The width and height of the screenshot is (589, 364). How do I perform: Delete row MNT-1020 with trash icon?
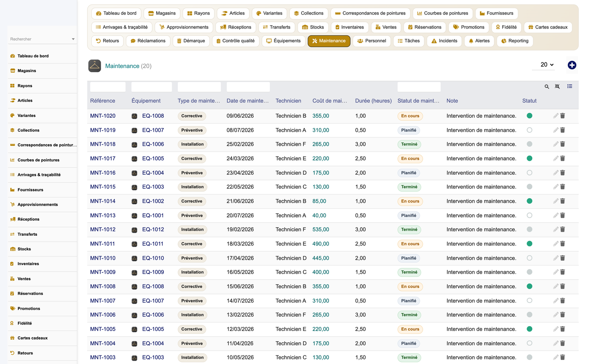pos(563,116)
